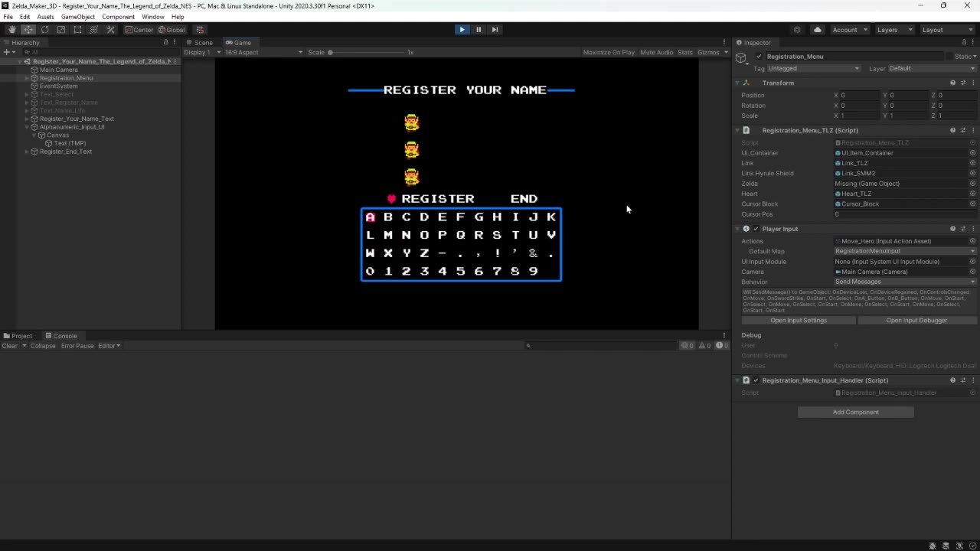Screen dimensions: 980x551
Task: Disable the Player Input component checkbox
Action: 756,229
